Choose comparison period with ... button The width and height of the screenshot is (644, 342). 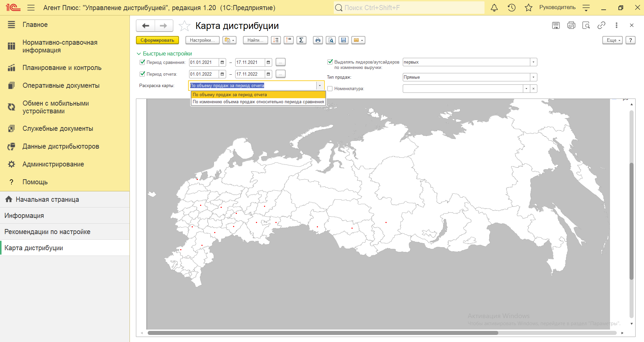tap(280, 62)
